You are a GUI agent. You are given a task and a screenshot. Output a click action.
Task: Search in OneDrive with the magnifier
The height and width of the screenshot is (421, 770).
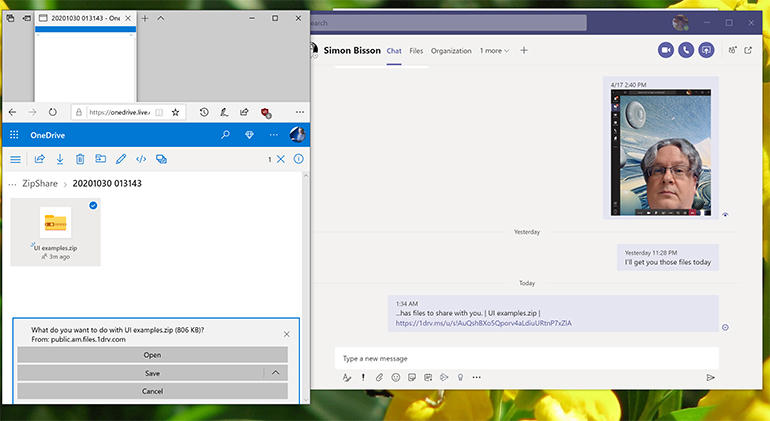pyautogui.click(x=225, y=135)
